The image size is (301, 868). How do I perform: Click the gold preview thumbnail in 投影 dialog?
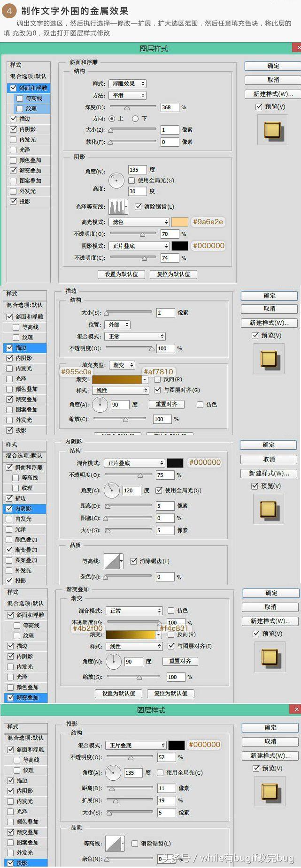click(x=270, y=792)
